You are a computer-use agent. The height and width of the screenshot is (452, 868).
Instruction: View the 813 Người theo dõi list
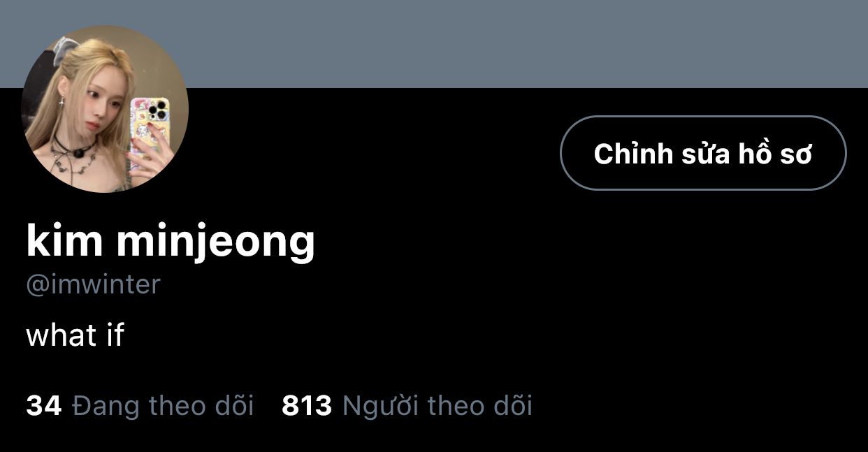coord(407,405)
